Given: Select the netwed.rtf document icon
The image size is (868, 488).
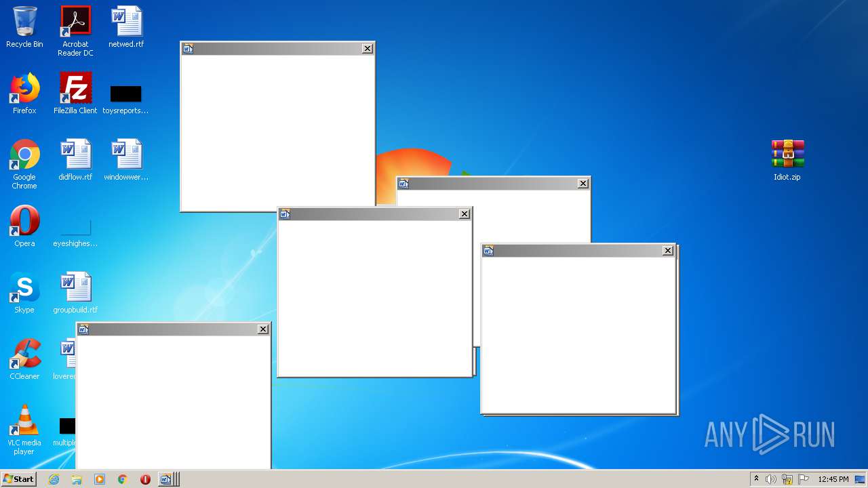Looking at the screenshot, I should point(126,27).
